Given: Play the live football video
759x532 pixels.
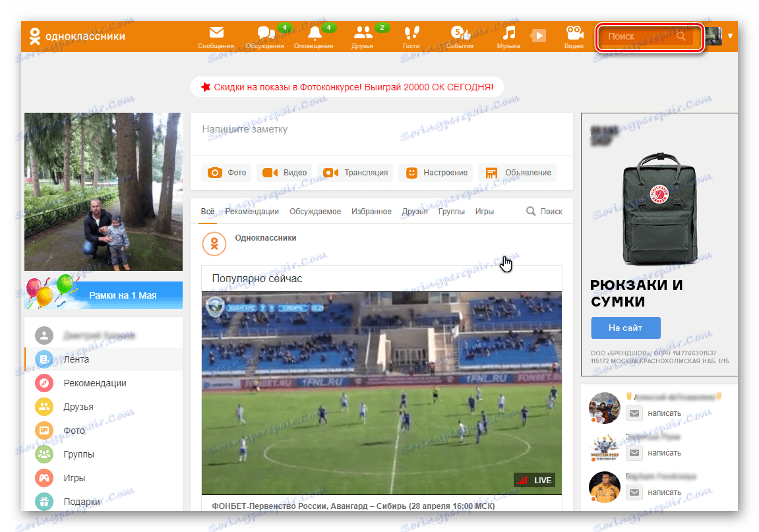Looking at the screenshot, I should click(381, 393).
